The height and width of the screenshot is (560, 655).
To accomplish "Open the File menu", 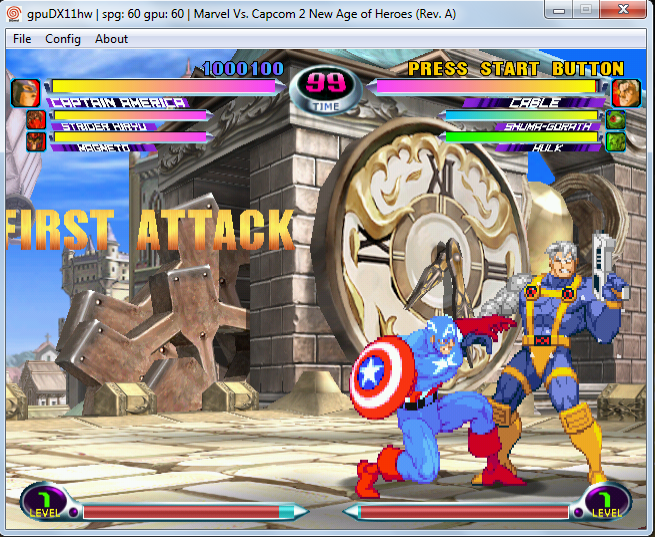I will 22,39.
